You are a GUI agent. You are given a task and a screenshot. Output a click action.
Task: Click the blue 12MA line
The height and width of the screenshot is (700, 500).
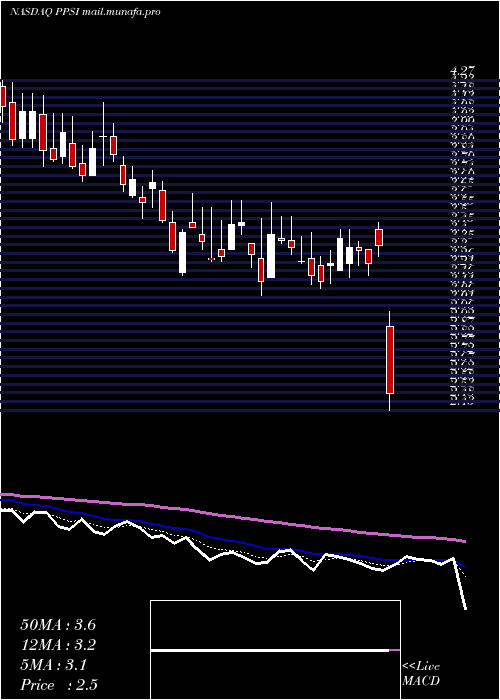(x=232, y=540)
